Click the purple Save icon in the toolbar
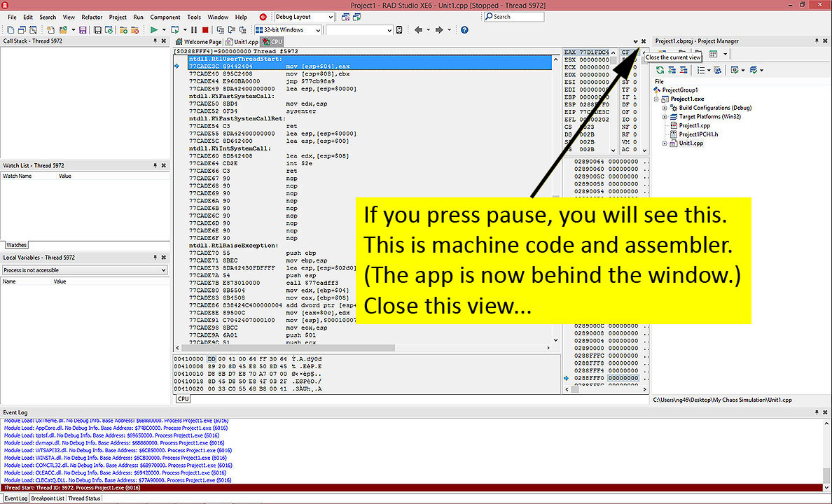Viewport: 832px width, 504px height. 83,30
